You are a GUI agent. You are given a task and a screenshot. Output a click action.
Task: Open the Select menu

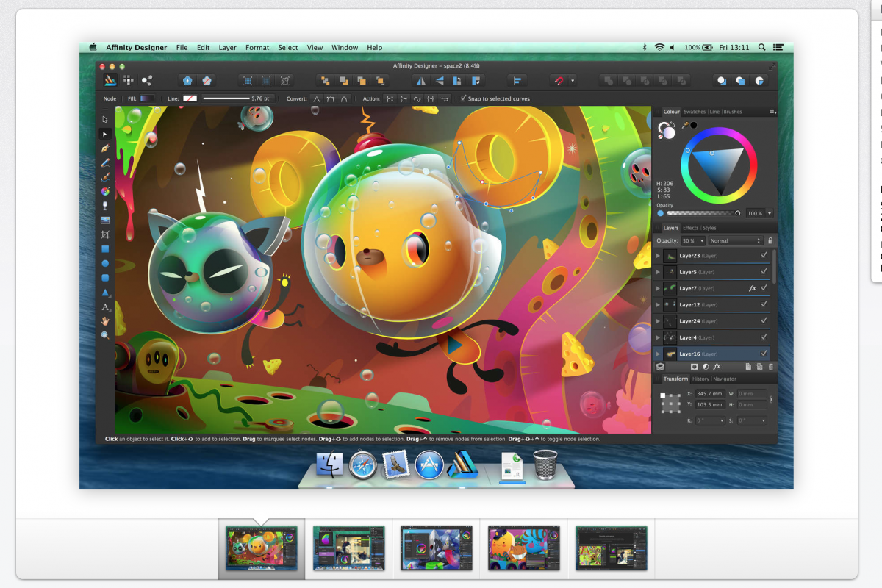288,47
